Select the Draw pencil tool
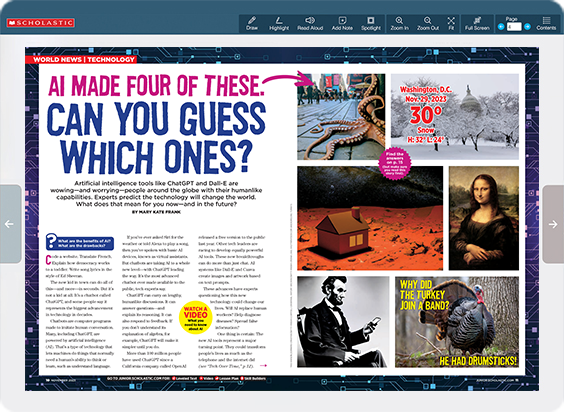 pos(252,23)
